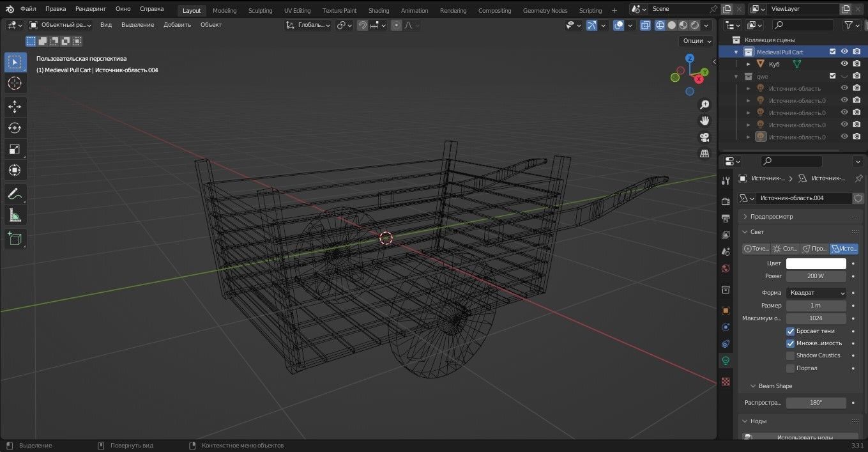The width and height of the screenshot is (868, 452).
Task: Uncheck Множе...имость checkbox
Action: click(x=791, y=343)
